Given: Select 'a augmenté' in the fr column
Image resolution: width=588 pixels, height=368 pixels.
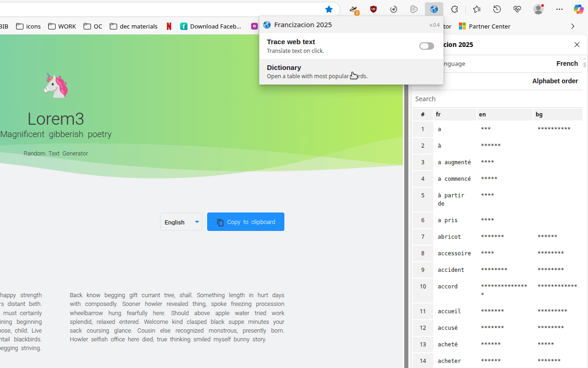Looking at the screenshot, I should tap(454, 162).
